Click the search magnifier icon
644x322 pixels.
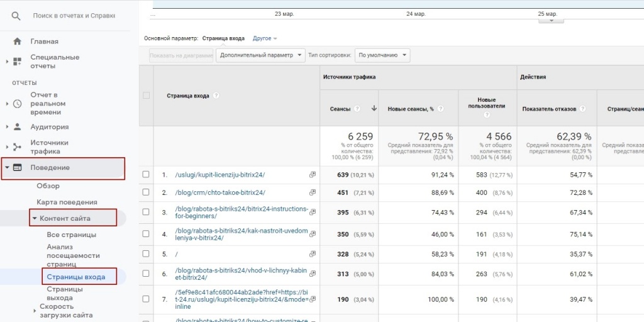17,15
